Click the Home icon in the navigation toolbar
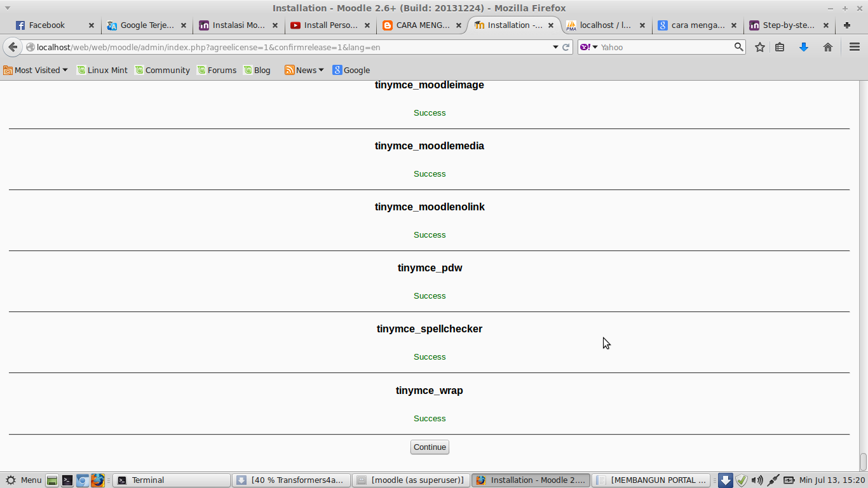The height and width of the screenshot is (488, 868). [828, 46]
